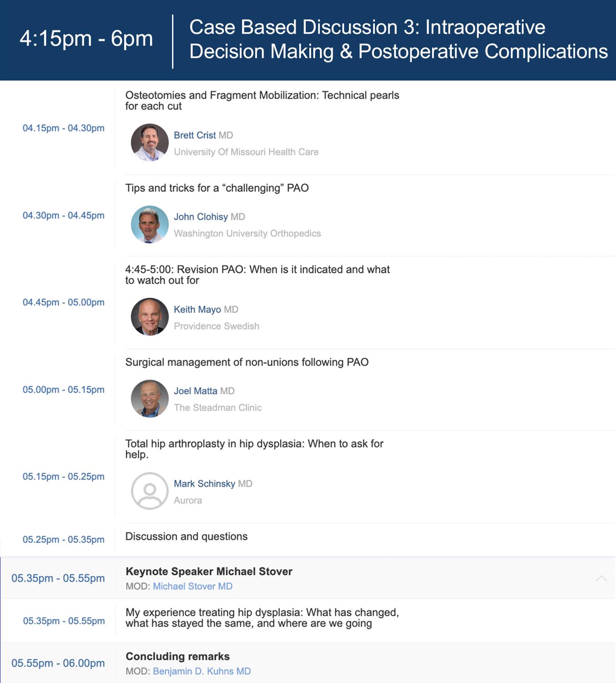This screenshot has width=616, height=683.
Task: Click John Clohisy's profile photo
Action: point(150,224)
